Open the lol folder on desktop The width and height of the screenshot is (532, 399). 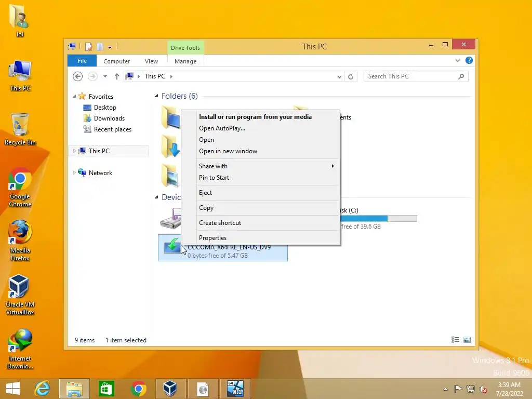click(x=20, y=20)
